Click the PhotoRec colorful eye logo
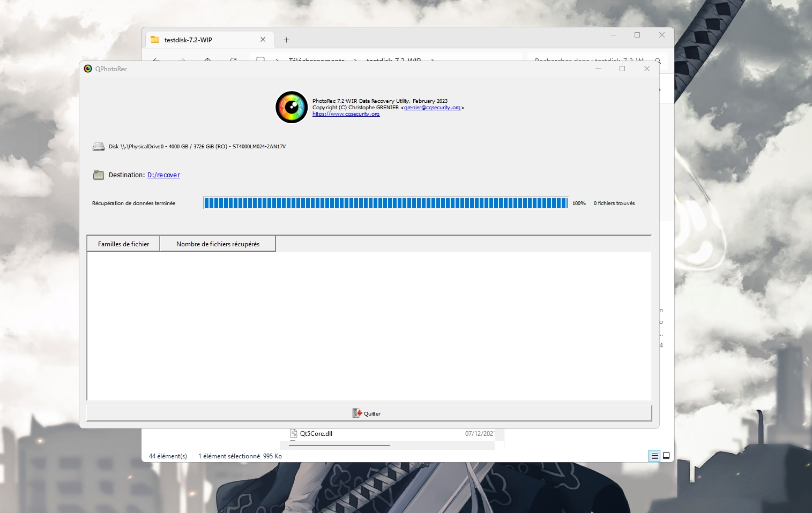The image size is (812, 513). click(292, 107)
